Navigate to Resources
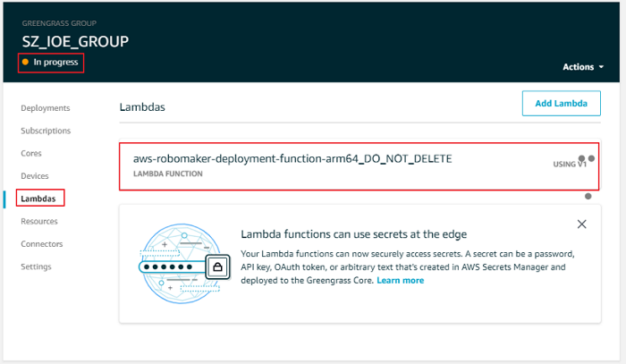 39,222
